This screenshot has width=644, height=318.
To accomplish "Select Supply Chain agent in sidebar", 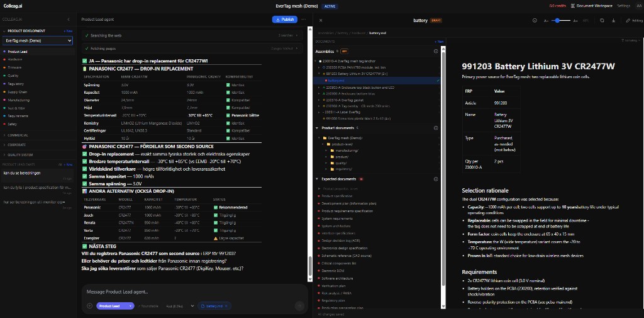I will [x=17, y=92].
